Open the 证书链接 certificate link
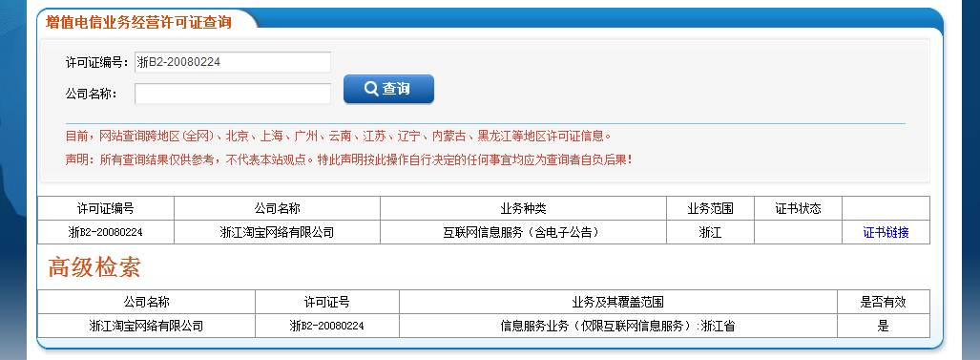 click(x=886, y=232)
